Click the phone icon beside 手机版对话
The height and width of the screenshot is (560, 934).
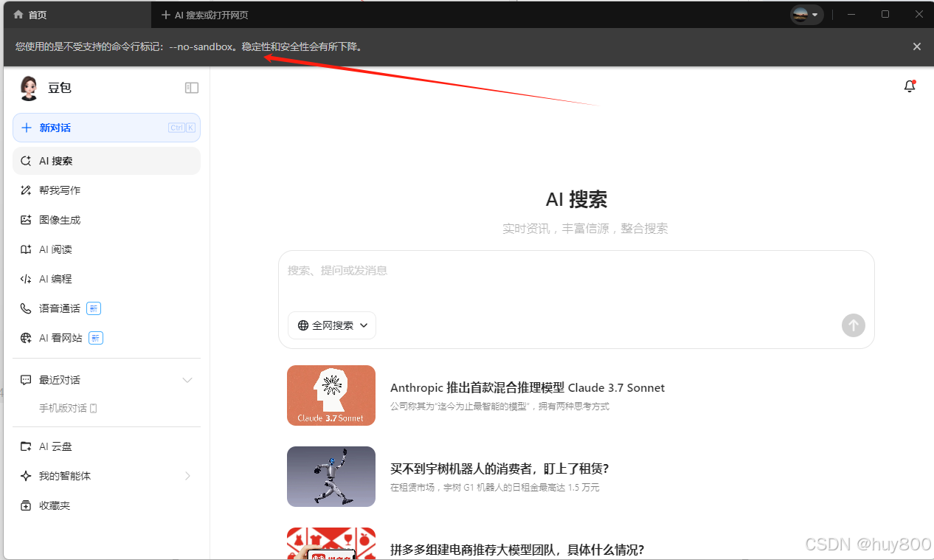tap(94, 408)
